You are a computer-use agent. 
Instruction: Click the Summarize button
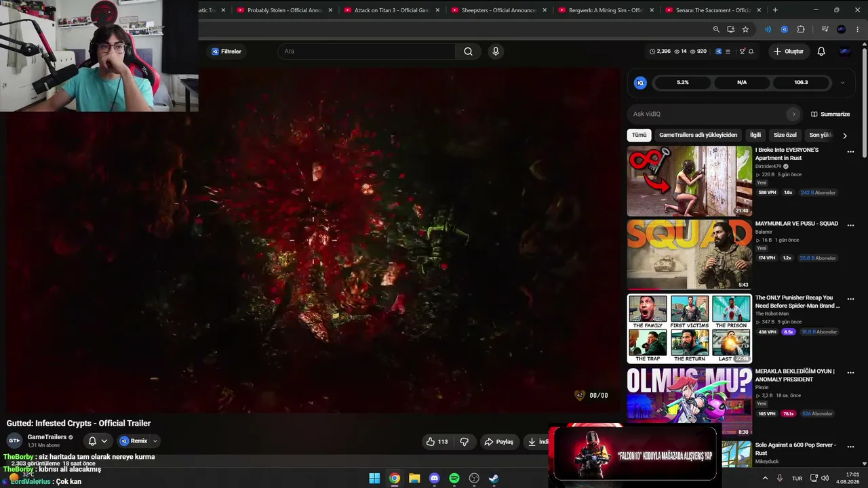pos(830,114)
